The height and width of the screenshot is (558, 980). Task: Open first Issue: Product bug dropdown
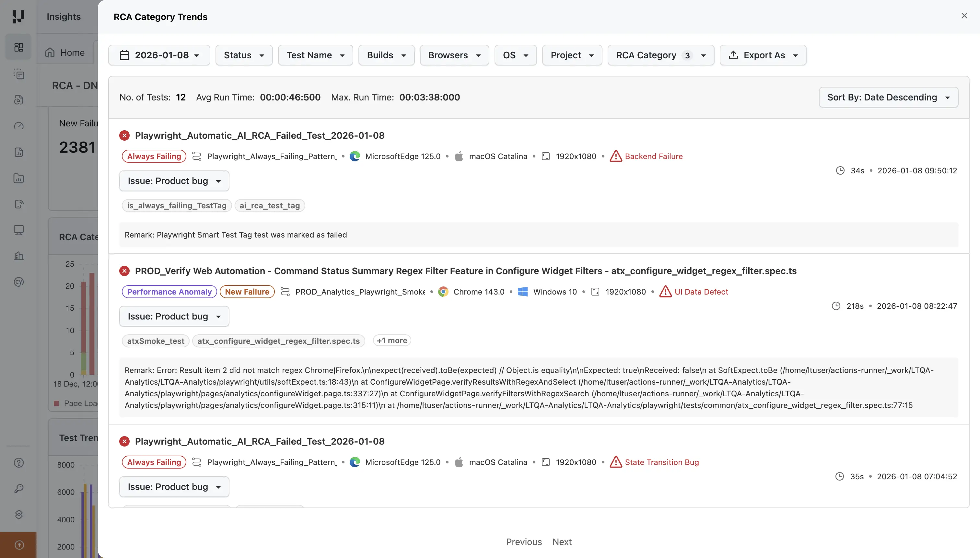(x=174, y=181)
